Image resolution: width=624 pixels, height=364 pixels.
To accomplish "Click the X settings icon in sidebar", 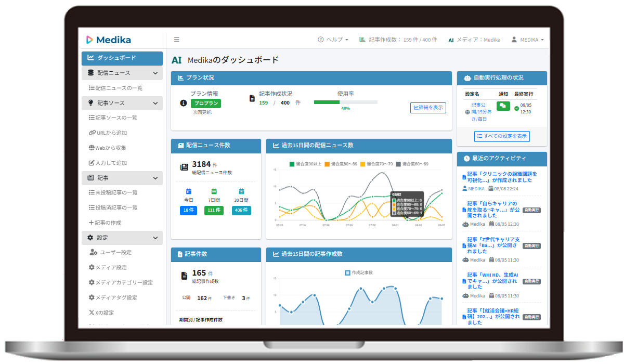I will tap(92, 313).
